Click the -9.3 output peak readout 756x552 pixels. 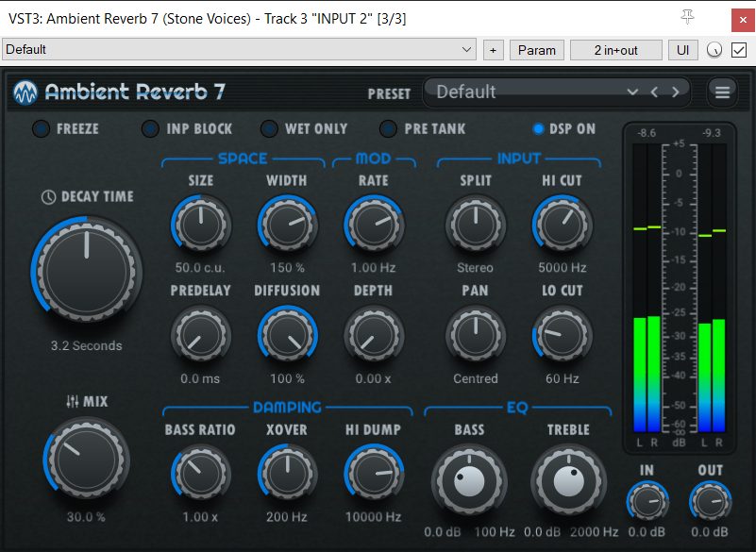(x=712, y=133)
